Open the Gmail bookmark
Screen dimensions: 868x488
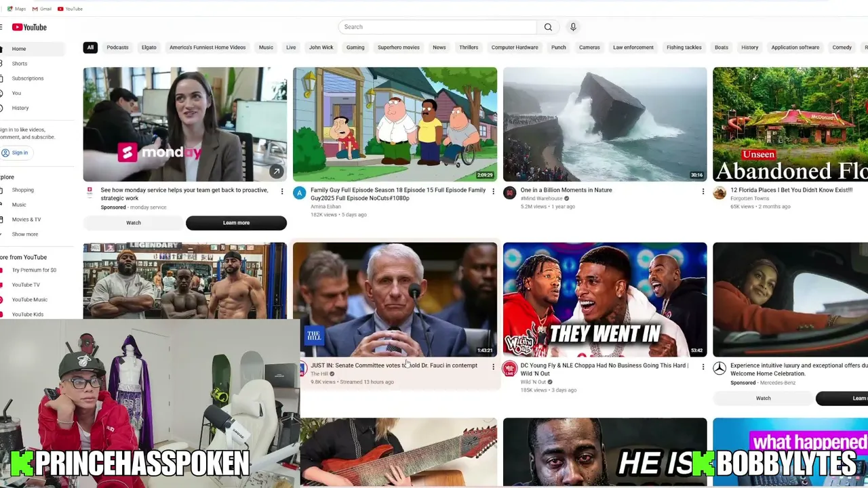point(42,9)
